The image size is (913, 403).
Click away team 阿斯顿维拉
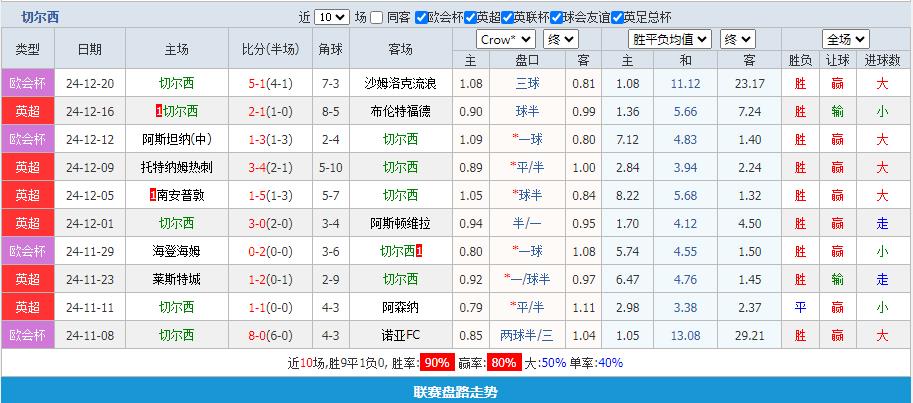point(401,224)
